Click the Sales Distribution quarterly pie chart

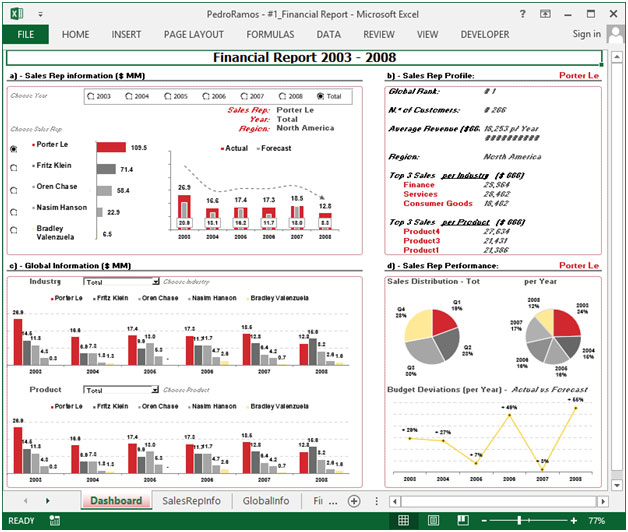[432, 336]
